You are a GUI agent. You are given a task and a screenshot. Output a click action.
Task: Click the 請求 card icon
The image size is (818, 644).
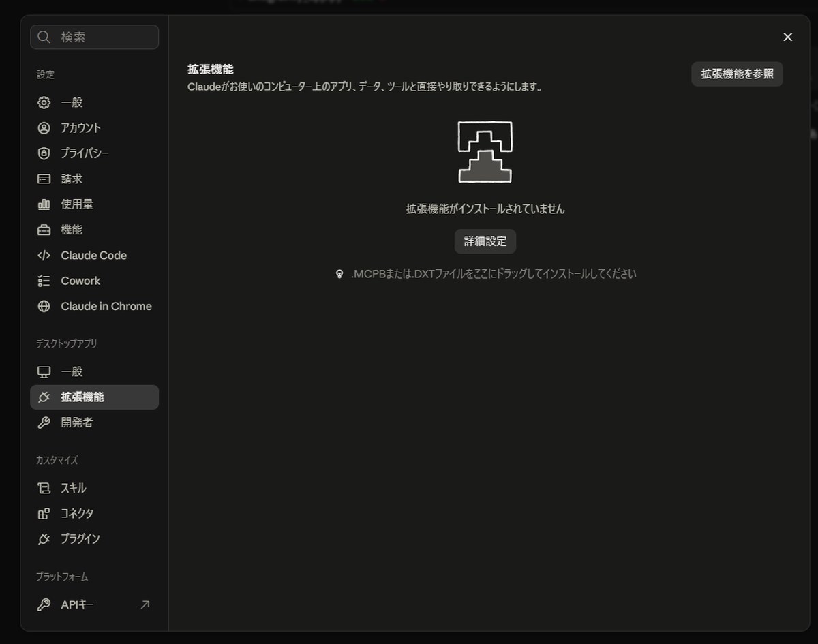coord(44,179)
